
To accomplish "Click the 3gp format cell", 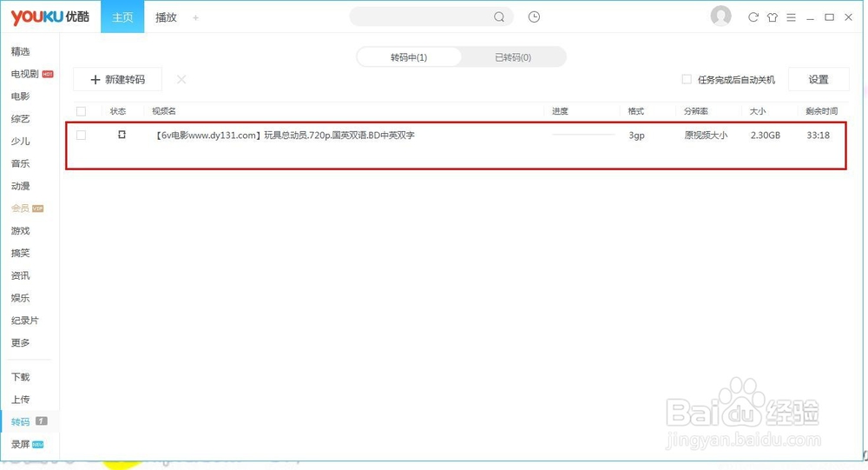I will [636, 136].
